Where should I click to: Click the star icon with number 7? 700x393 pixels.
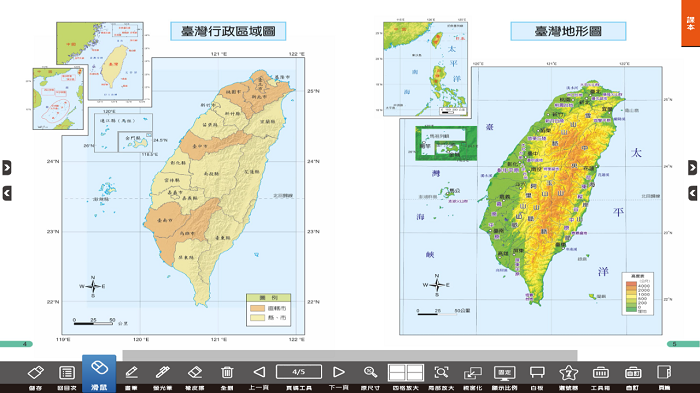pos(568,372)
